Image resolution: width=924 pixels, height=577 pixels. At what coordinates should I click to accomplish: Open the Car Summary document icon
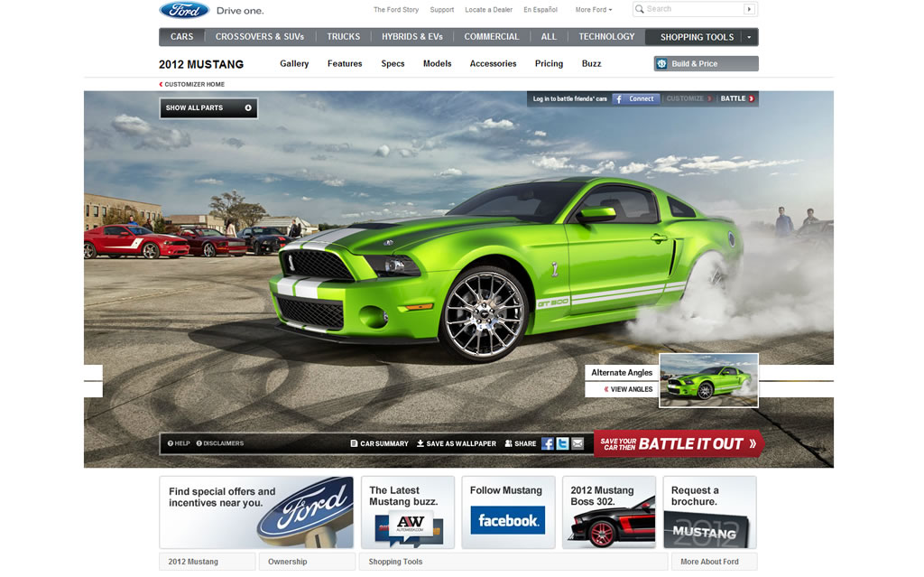[x=355, y=443]
